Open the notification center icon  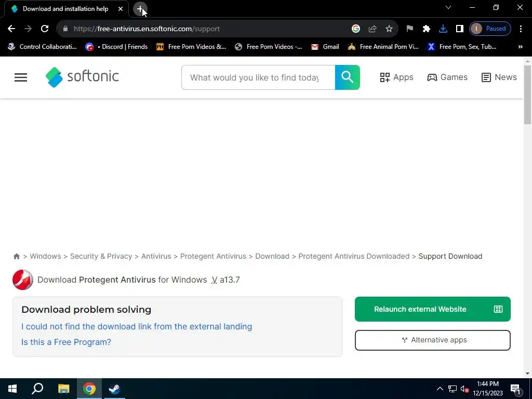pos(516,389)
